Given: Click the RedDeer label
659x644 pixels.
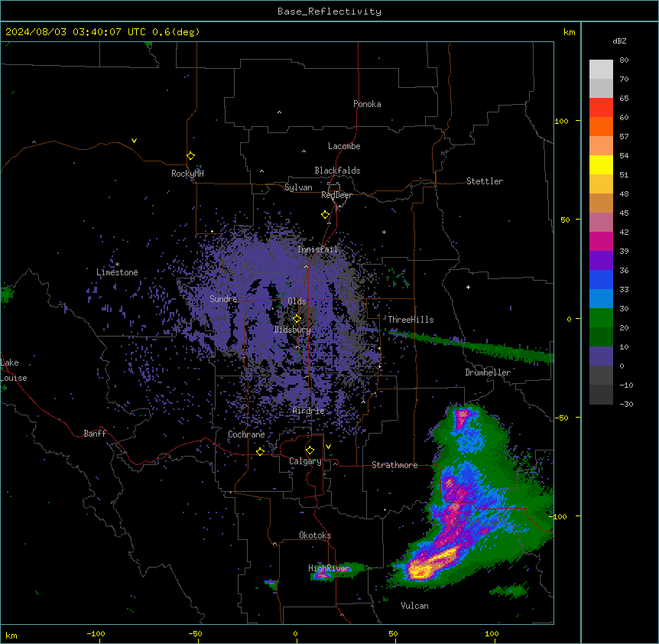Looking at the screenshot, I should 336,195.
